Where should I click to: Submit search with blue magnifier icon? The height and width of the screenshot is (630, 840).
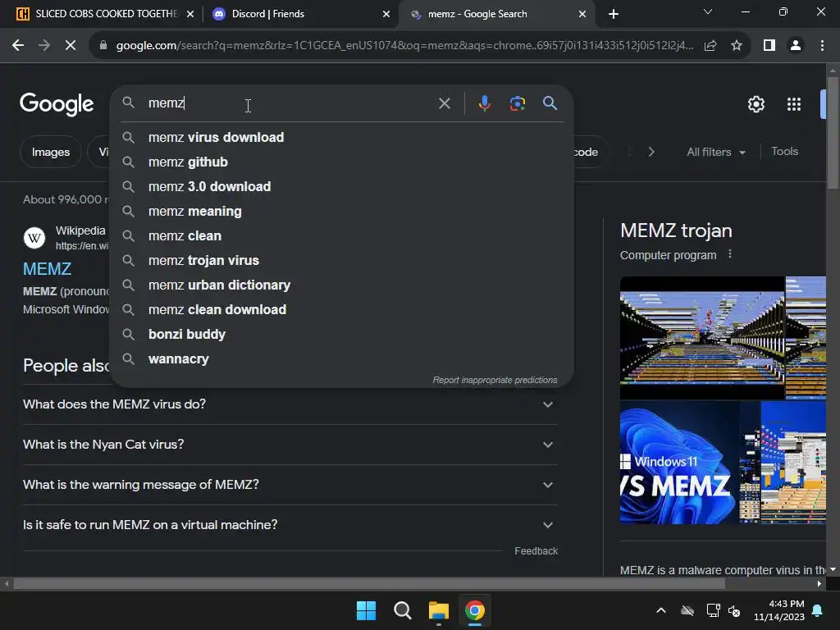click(550, 103)
